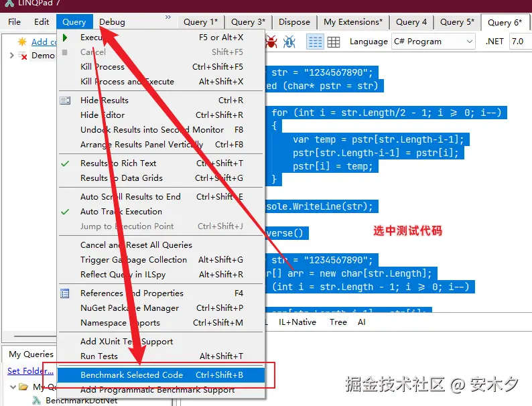Switch results to rich text view icon

coord(315,42)
